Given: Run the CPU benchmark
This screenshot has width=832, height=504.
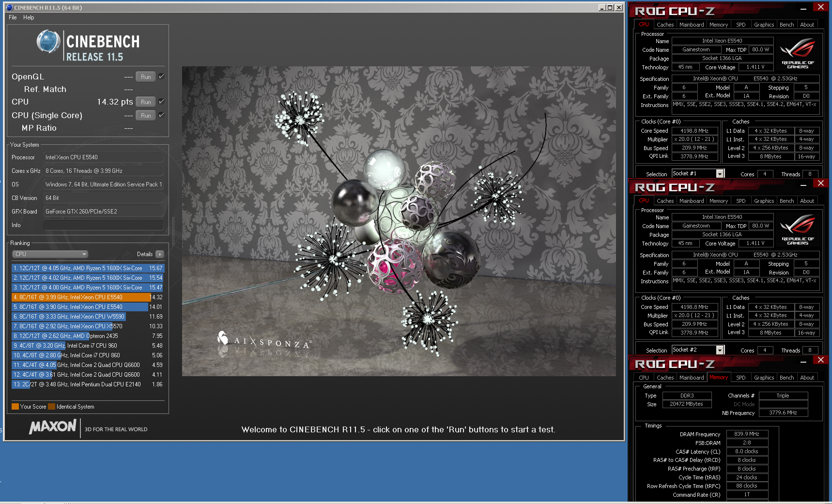Looking at the screenshot, I should click(146, 102).
